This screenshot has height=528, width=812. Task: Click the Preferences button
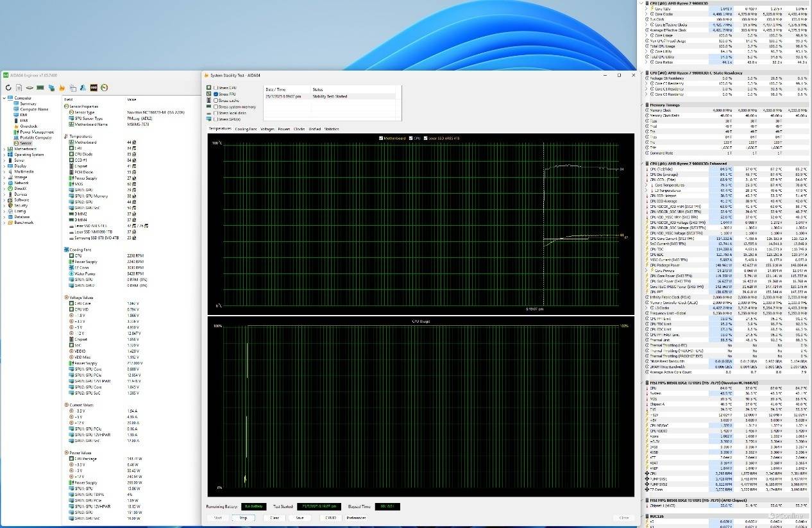point(356,518)
